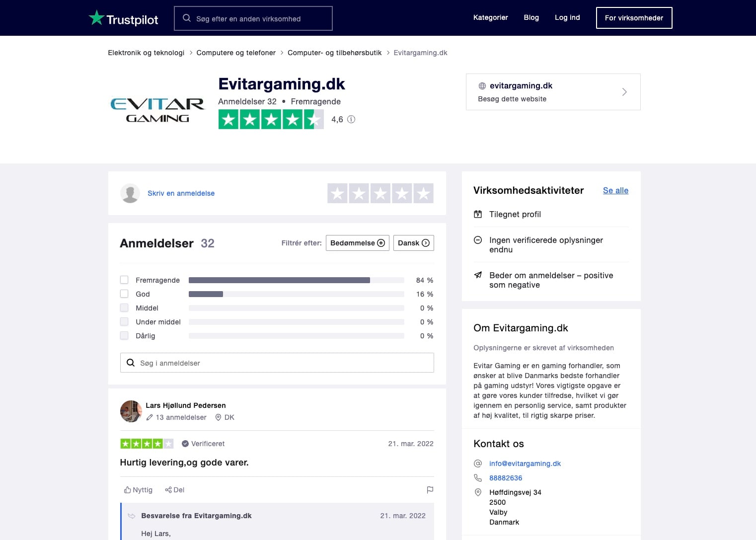Expand the evitargaming.dk website card chevron
The width and height of the screenshot is (756, 540).
pos(624,92)
